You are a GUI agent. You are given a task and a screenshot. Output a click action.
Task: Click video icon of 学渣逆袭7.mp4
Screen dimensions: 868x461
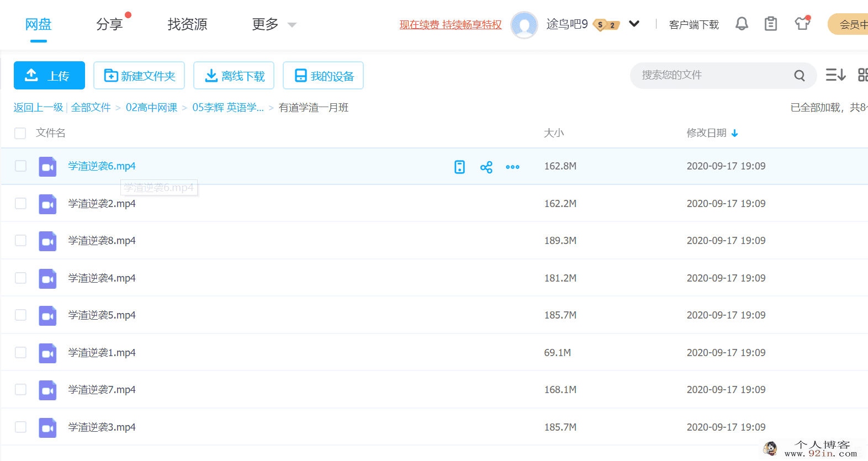coord(47,390)
